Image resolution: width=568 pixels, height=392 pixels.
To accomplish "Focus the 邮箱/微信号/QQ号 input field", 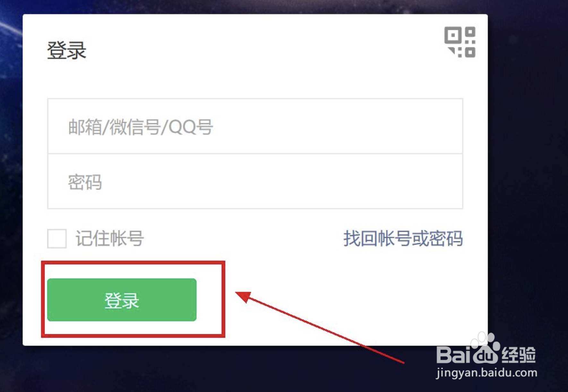I will (x=255, y=126).
